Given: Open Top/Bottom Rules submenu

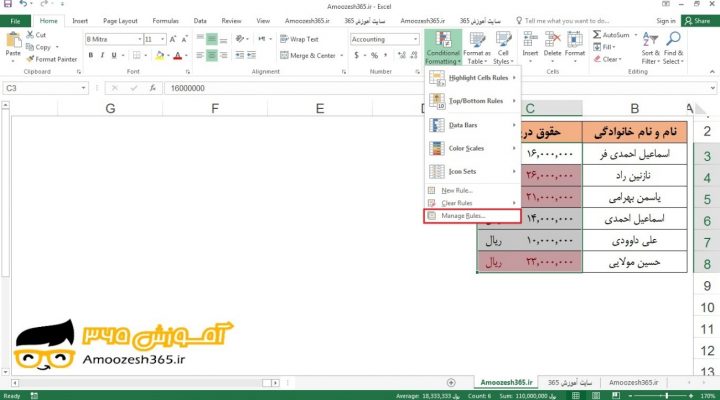Looking at the screenshot, I should (473, 101).
